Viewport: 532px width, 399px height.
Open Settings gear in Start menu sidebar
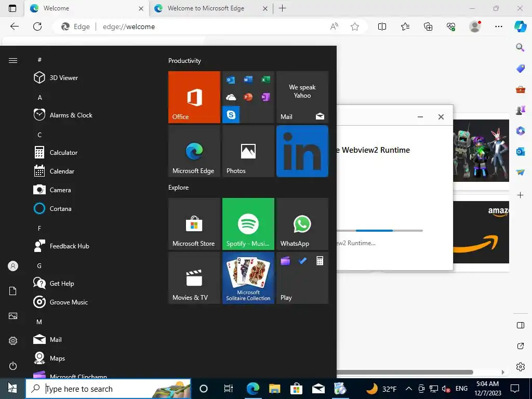[x=13, y=341]
